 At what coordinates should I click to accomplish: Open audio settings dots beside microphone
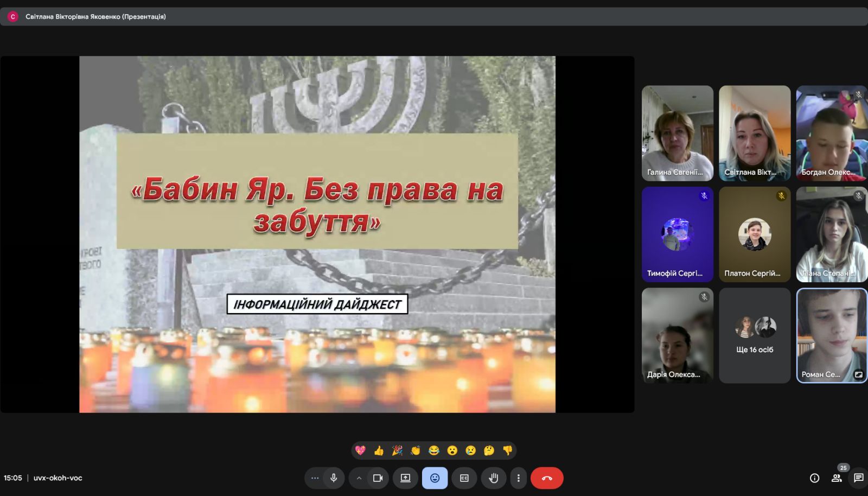click(x=315, y=478)
